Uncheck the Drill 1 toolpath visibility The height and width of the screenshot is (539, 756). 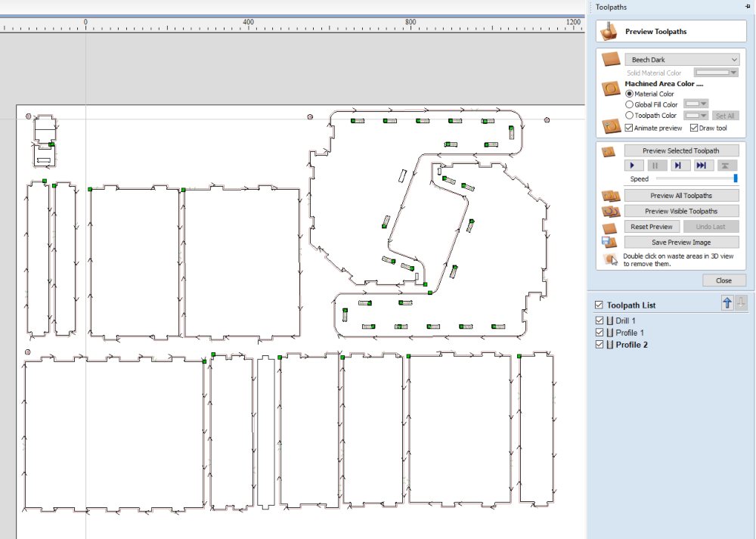[x=600, y=321]
